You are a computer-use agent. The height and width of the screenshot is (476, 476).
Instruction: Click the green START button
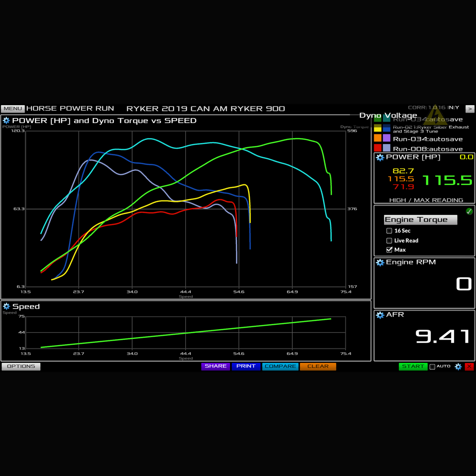(413, 367)
